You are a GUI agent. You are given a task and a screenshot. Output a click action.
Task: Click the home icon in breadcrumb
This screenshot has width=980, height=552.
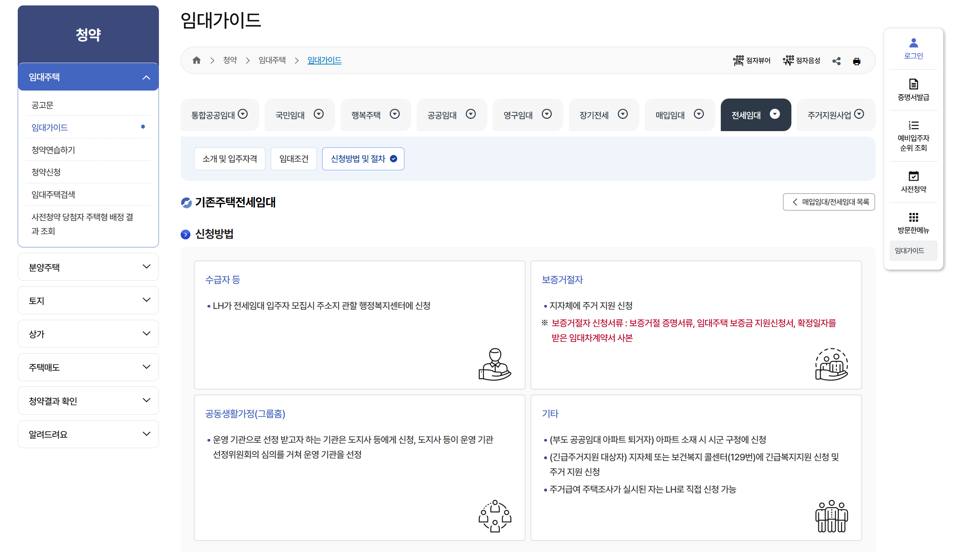coord(196,60)
